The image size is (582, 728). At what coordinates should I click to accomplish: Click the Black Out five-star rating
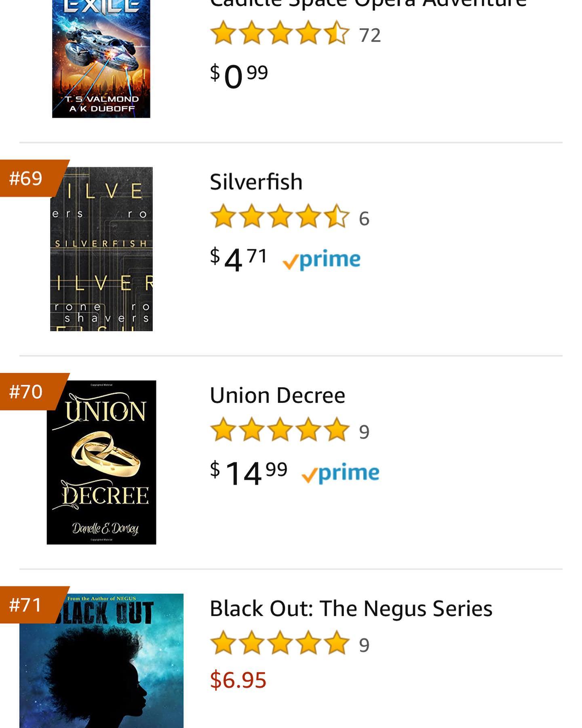tap(280, 643)
